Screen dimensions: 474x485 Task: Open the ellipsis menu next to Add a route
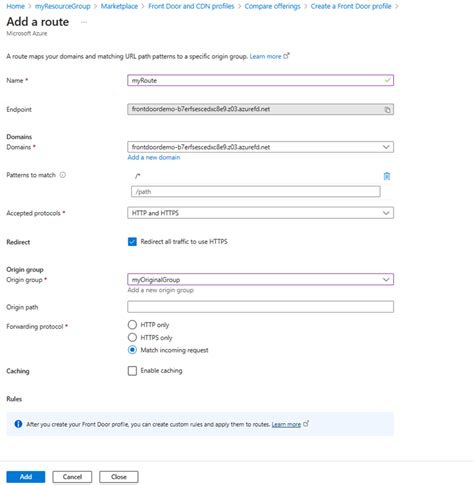click(x=84, y=22)
